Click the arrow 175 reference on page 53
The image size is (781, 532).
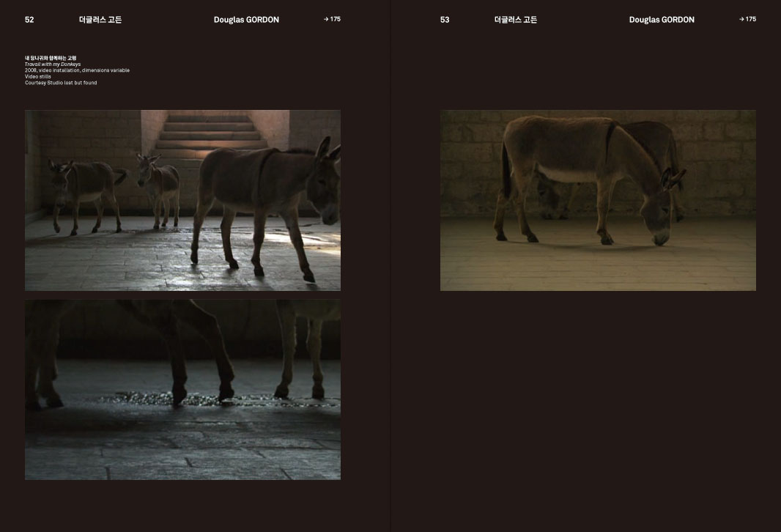747,19
